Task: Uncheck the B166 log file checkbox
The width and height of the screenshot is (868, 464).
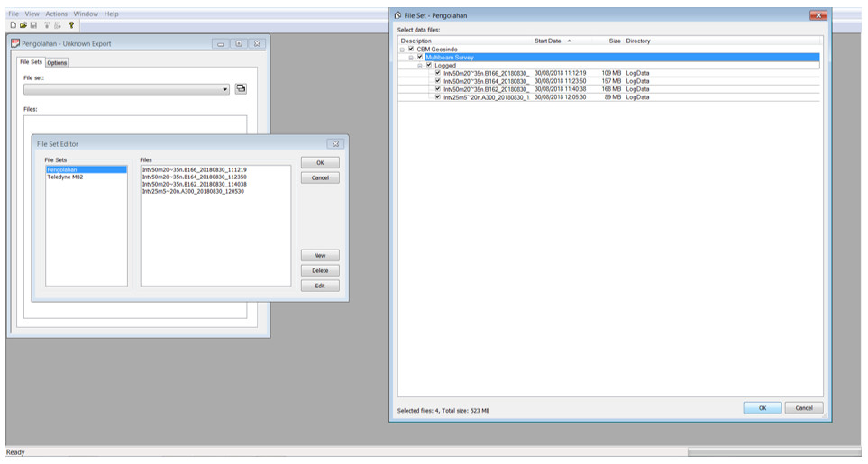Action: coord(438,72)
